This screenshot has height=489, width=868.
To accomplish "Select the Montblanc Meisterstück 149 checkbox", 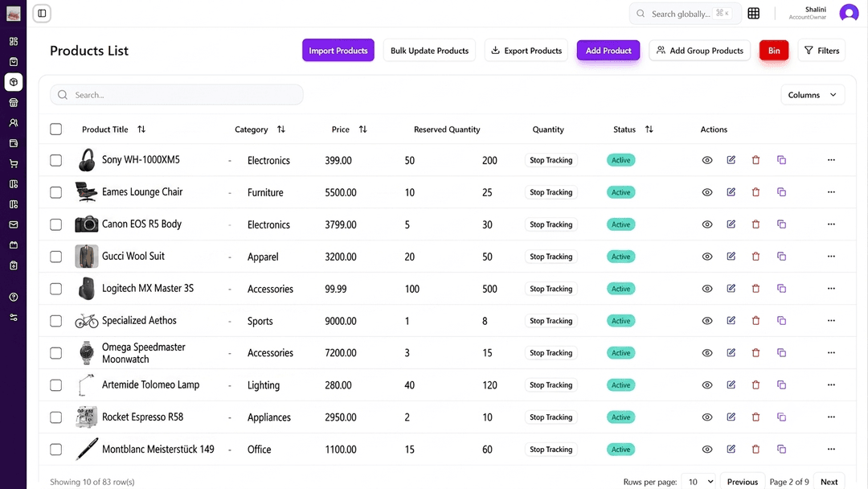I will point(56,449).
